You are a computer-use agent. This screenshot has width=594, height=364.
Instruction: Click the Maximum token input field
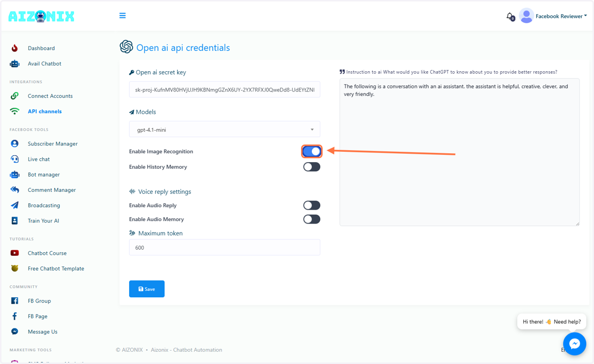(x=225, y=247)
